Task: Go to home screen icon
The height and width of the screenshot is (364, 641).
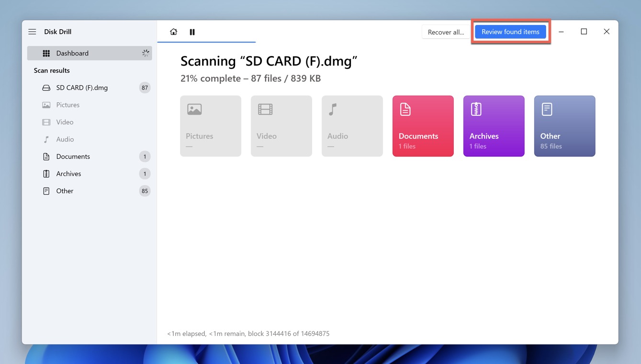Action: [173, 32]
